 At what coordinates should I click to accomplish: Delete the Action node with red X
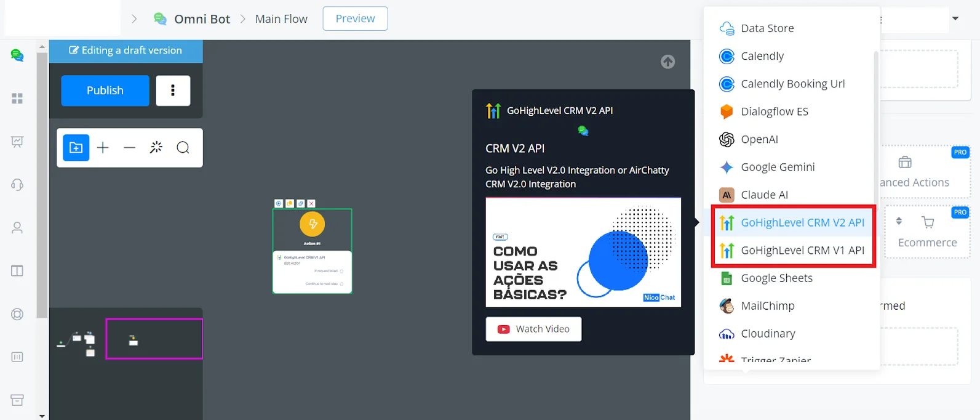coord(311,203)
